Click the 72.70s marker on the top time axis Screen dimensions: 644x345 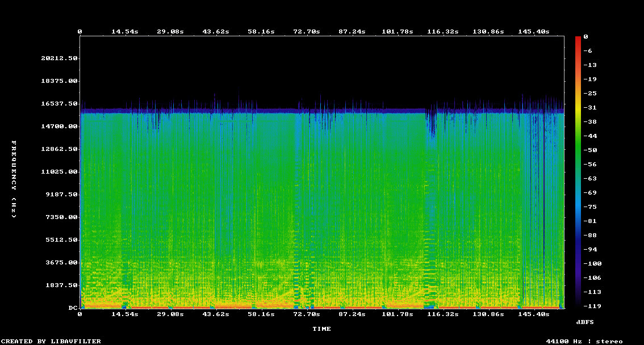click(x=306, y=32)
